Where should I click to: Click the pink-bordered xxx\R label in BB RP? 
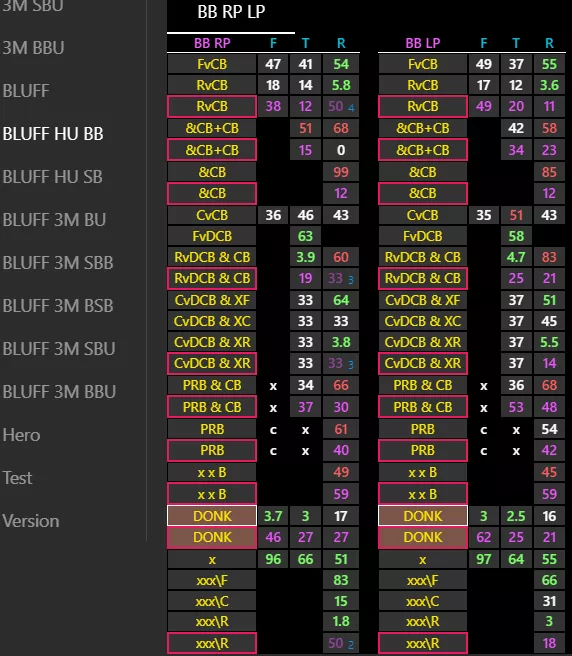click(212, 643)
